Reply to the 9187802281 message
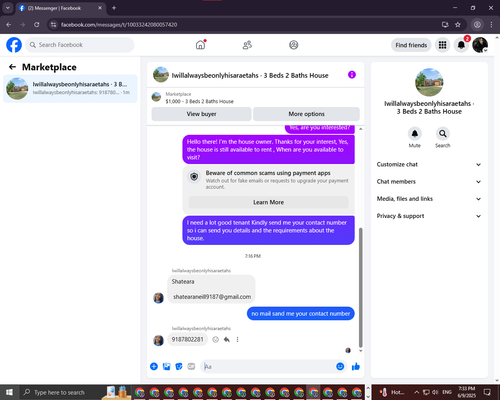 click(x=227, y=339)
